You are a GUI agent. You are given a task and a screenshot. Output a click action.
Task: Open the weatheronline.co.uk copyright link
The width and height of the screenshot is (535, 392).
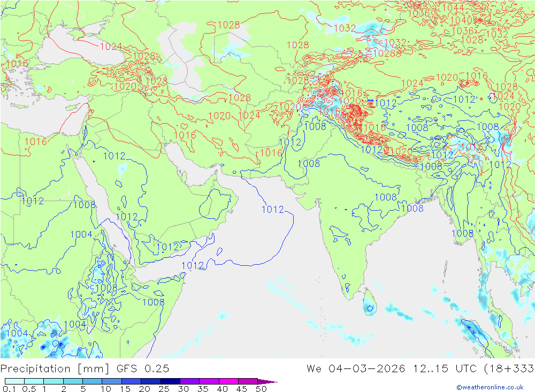click(490, 387)
